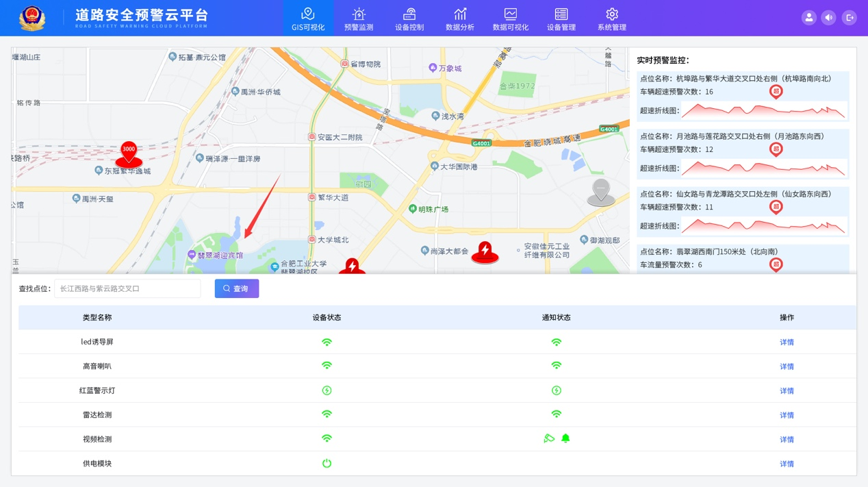This screenshot has width=868, height=487.
Task: Click the user profile icon in header
Action: point(808,18)
